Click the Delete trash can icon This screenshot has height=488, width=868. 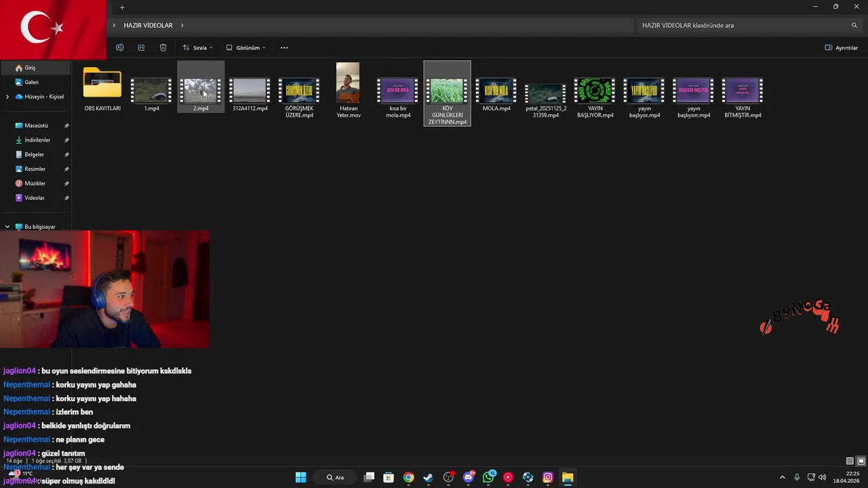pyautogui.click(x=163, y=47)
